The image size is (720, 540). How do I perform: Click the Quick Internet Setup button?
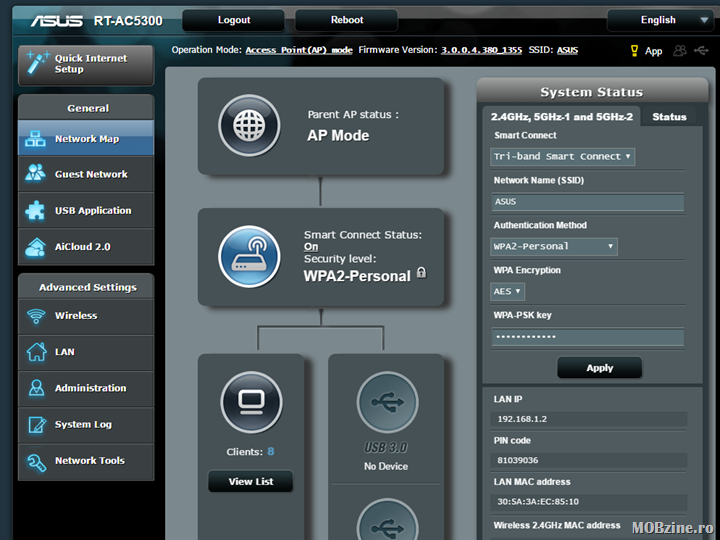tap(86, 65)
